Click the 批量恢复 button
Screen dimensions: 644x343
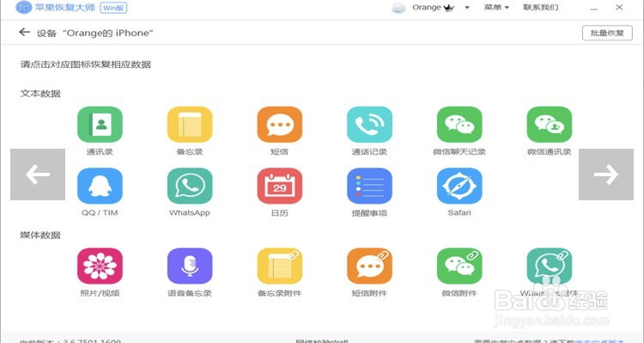[x=607, y=33]
